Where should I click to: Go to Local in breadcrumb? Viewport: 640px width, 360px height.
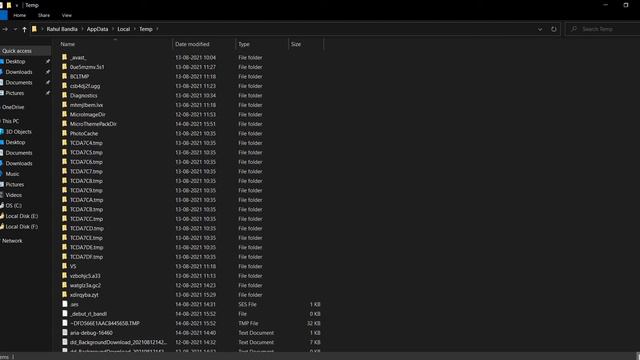[124, 29]
